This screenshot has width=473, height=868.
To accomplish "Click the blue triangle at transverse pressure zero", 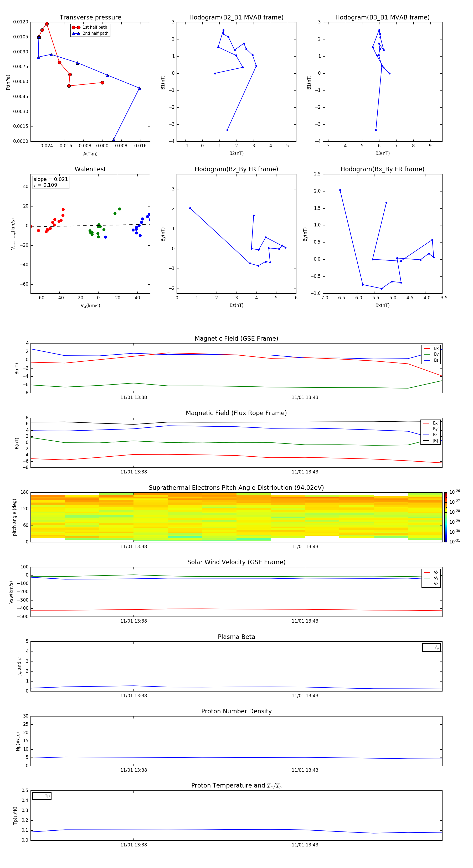I will [x=114, y=140].
